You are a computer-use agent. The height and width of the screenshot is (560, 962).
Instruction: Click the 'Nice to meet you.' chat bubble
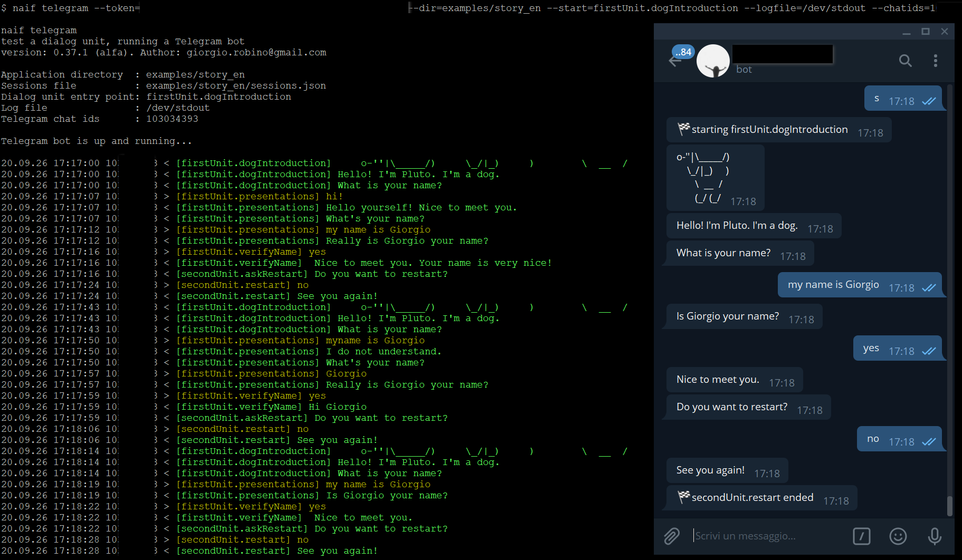pyautogui.click(x=735, y=380)
